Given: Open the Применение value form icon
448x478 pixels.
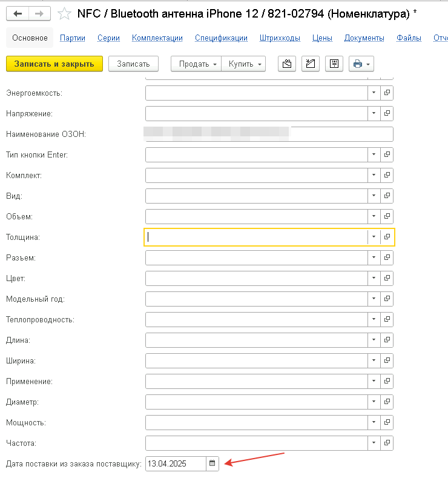Looking at the screenshot, I should [x=387, y=381].
